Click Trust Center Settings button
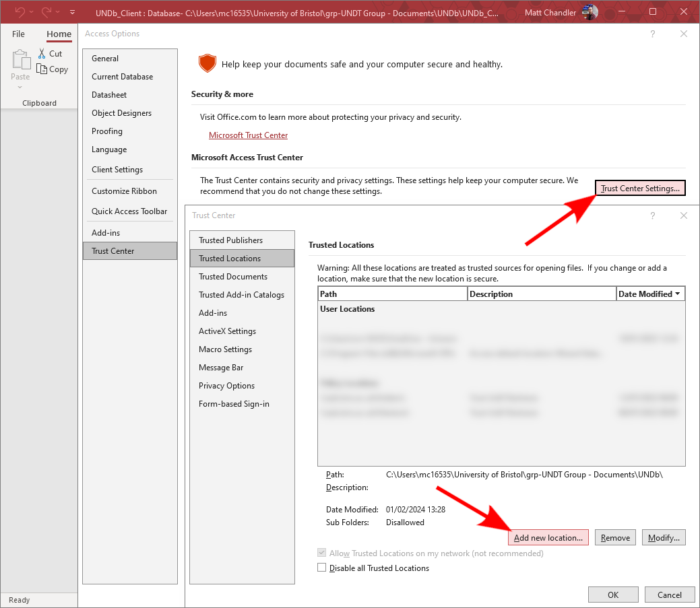This screenshot has width=700, height=608. click(x=640, y=189)
